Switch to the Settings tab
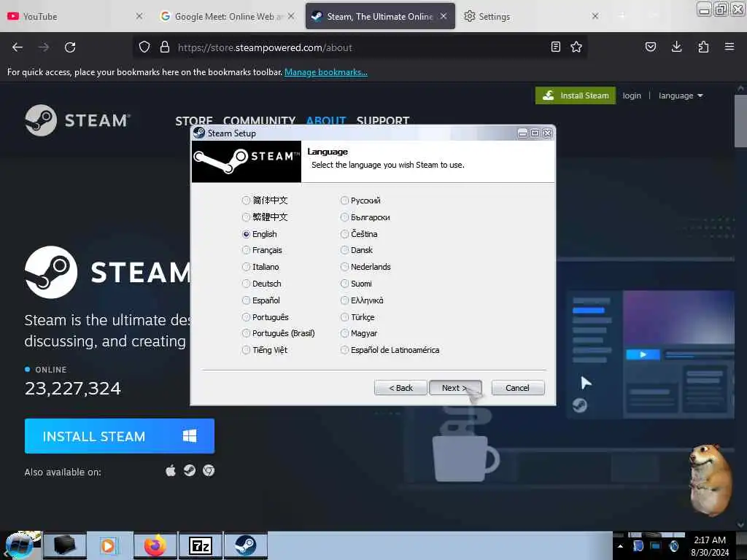 (529, 16)
